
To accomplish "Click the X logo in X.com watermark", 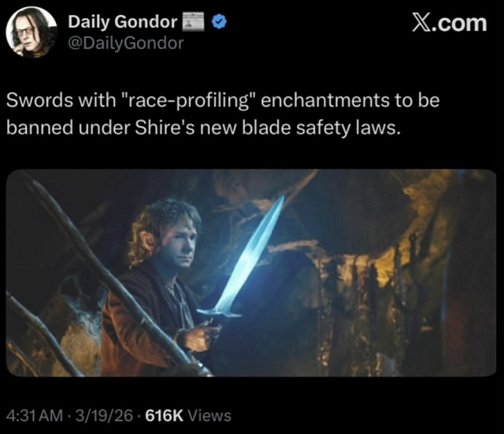I will click(421, 24).
